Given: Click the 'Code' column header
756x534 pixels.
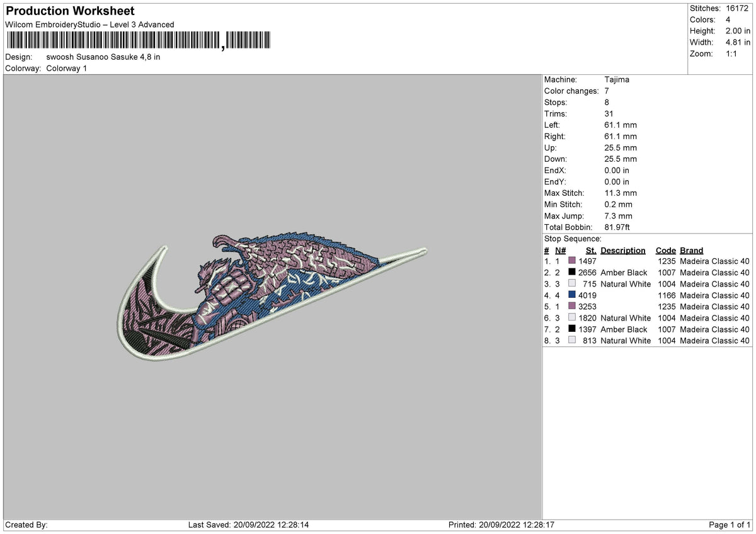Looking at the screenshot, I should tap(665, 250).
